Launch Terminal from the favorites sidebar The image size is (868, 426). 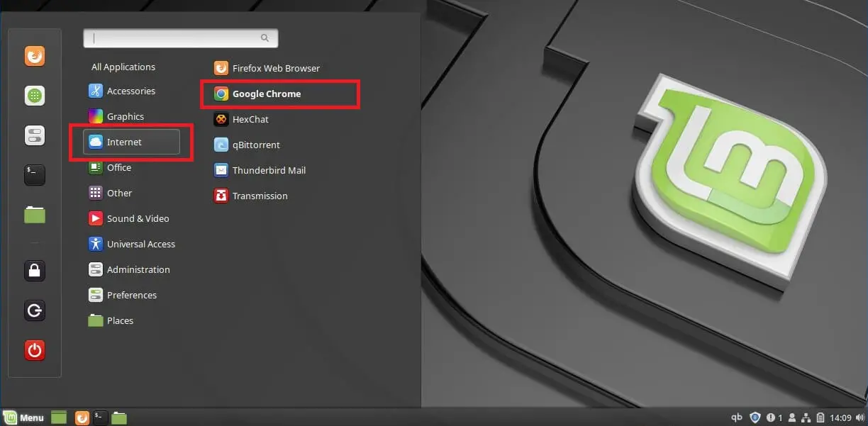tap(35, 174)
